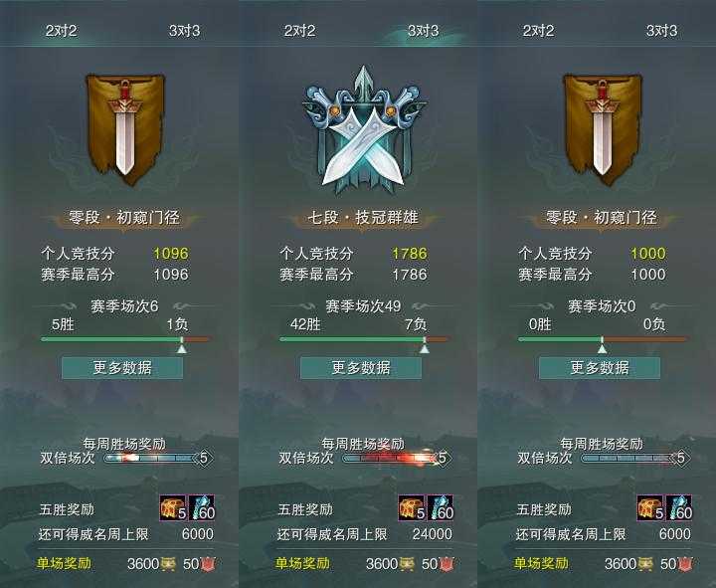Open 2对2 tab in right panel
Screen dimensions: 716x588
[538, 31]
